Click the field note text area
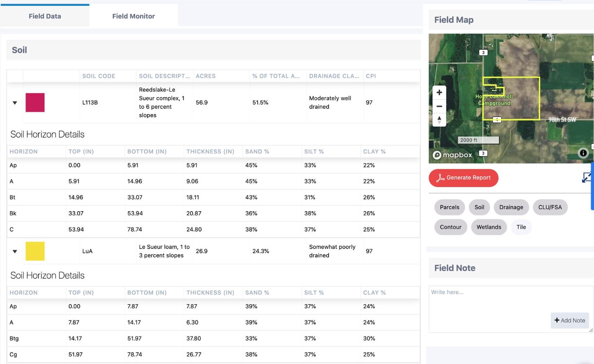 511,309
